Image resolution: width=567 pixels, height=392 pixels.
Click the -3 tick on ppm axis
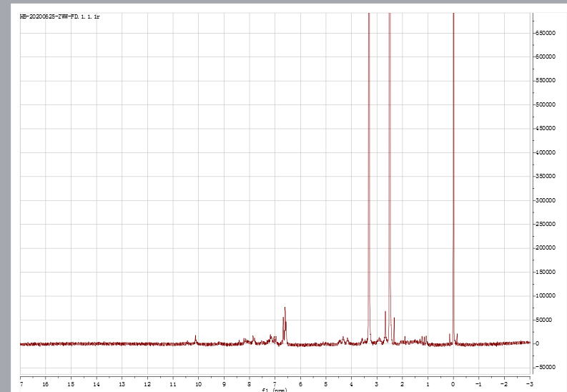point(529,383)
